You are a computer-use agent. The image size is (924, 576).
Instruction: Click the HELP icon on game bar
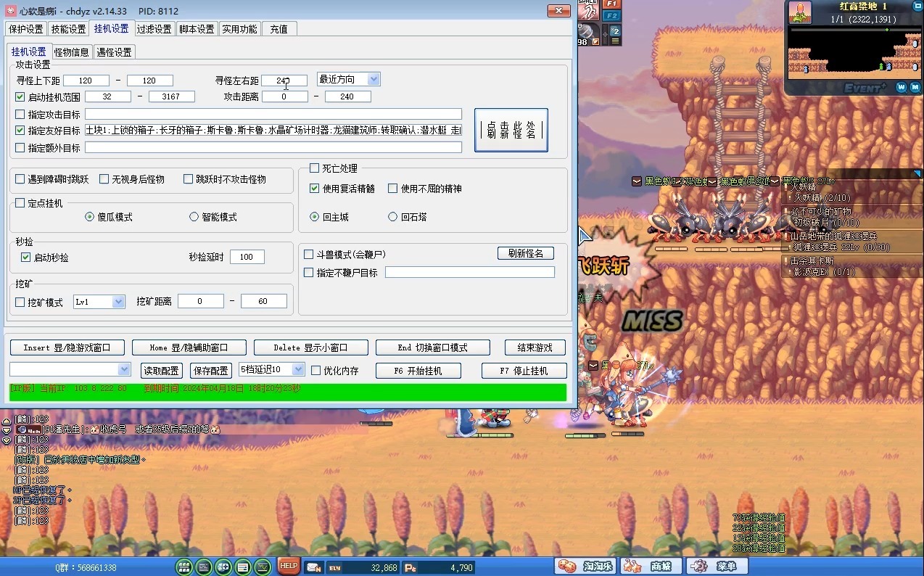(289, 565)
